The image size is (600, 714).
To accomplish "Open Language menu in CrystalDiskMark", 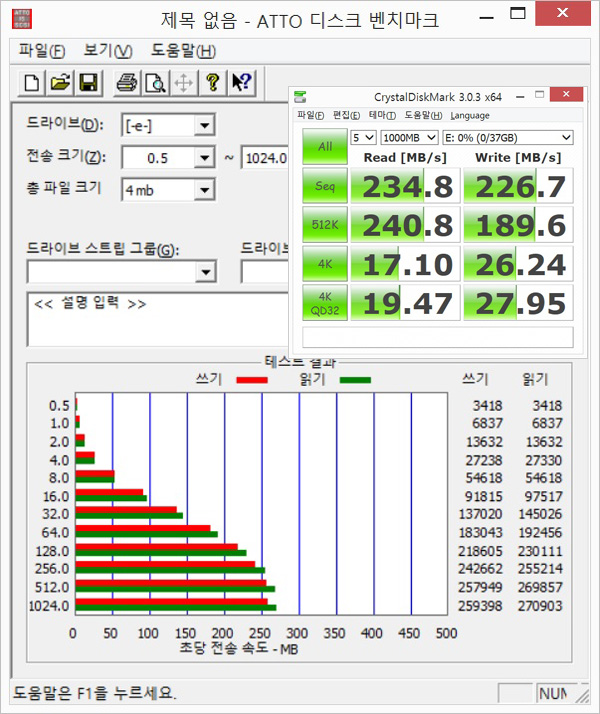I will pyautogui.click(x=470, y=116).
